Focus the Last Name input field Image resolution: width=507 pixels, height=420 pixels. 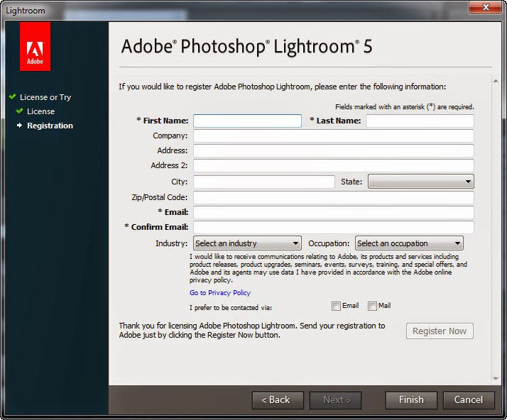(420, 121)
